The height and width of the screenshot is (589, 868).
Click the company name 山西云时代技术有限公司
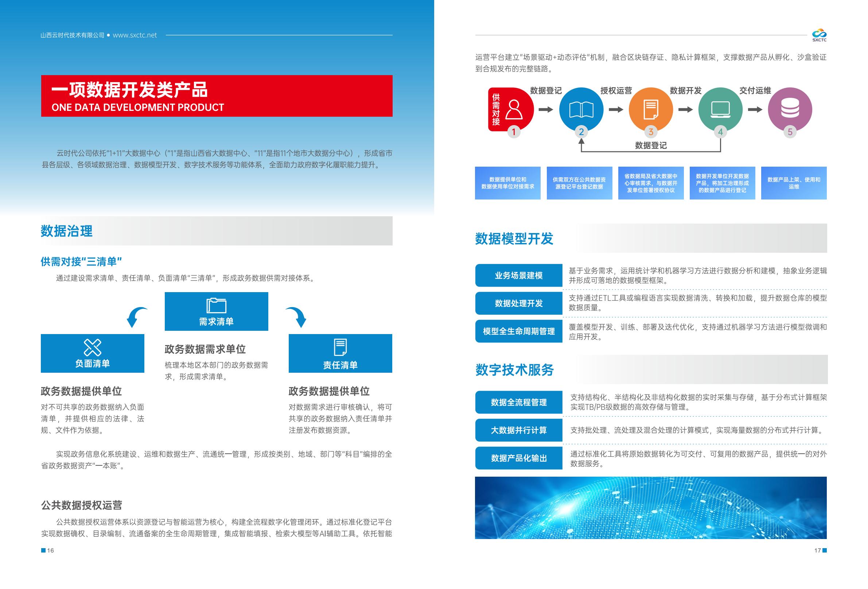tap(73, 35)
